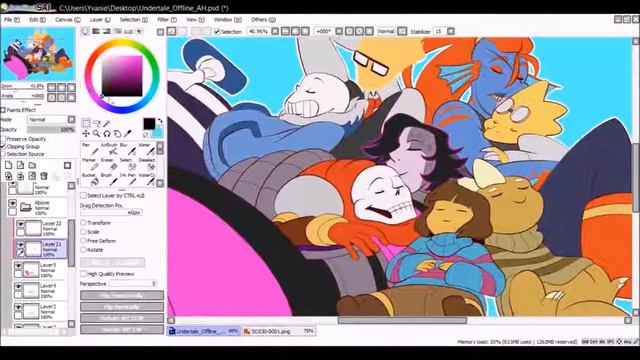Adjust the layer Opacity slider
This screenshot has height=360, width=640.
pos(51,129)
